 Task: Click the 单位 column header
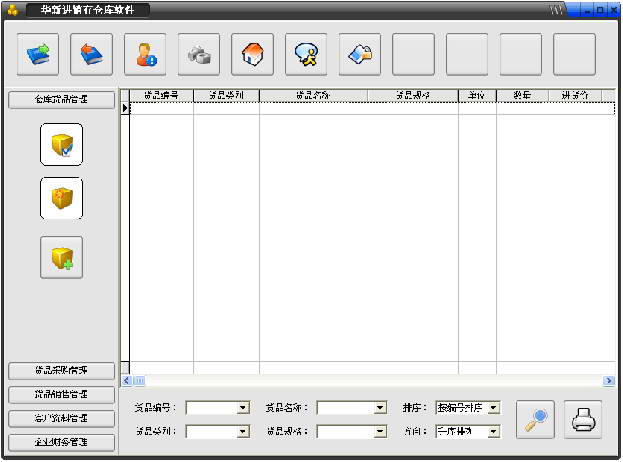pos(477,95)
